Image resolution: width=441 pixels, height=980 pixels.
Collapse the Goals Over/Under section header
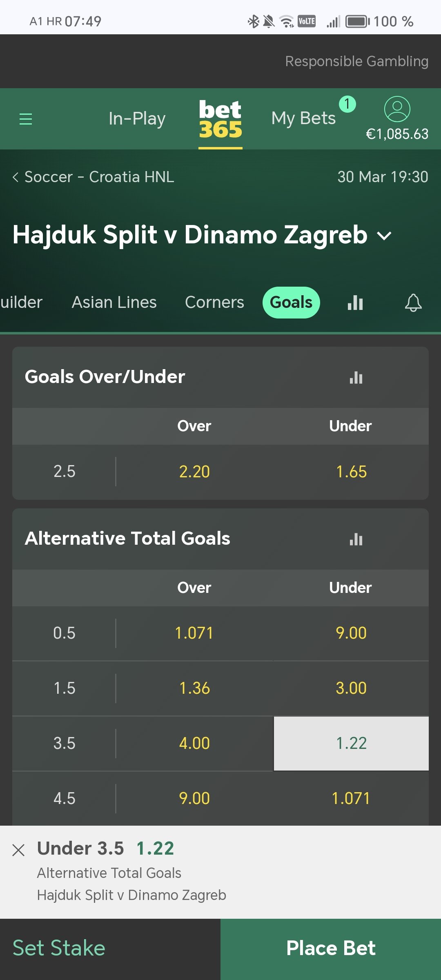220,377
